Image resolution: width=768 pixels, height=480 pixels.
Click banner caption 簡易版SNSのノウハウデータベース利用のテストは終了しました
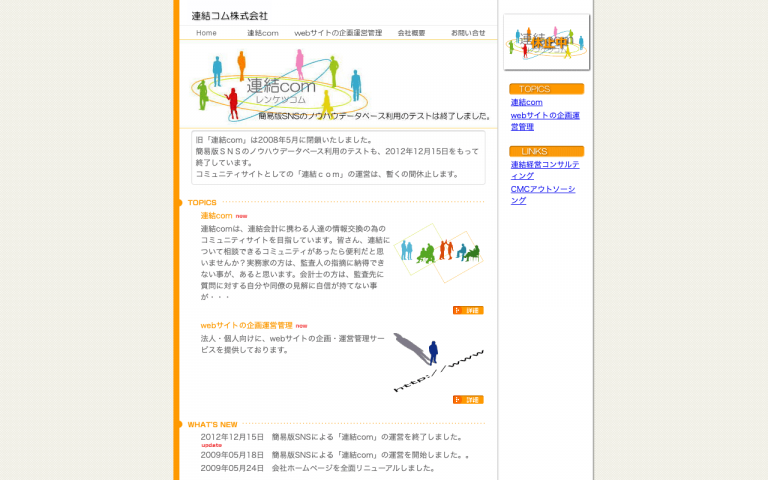(375, 116)
